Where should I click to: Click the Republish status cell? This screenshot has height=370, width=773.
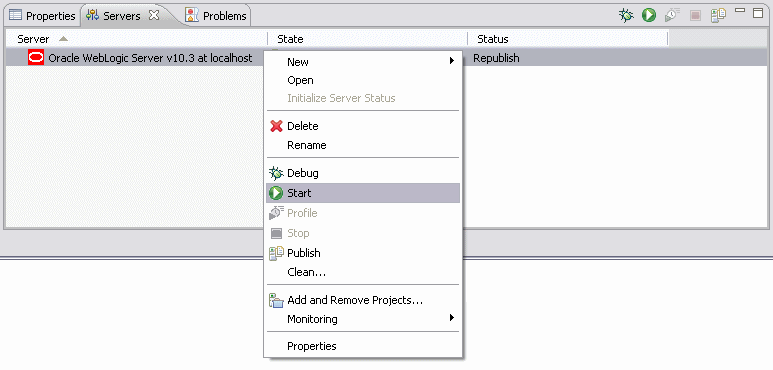(496, 58)
